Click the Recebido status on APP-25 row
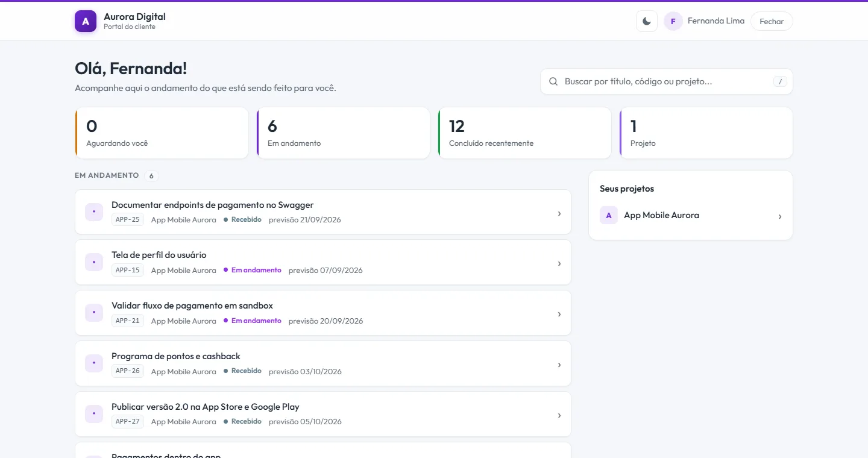The image size is (868, 458). coord(242,219)
